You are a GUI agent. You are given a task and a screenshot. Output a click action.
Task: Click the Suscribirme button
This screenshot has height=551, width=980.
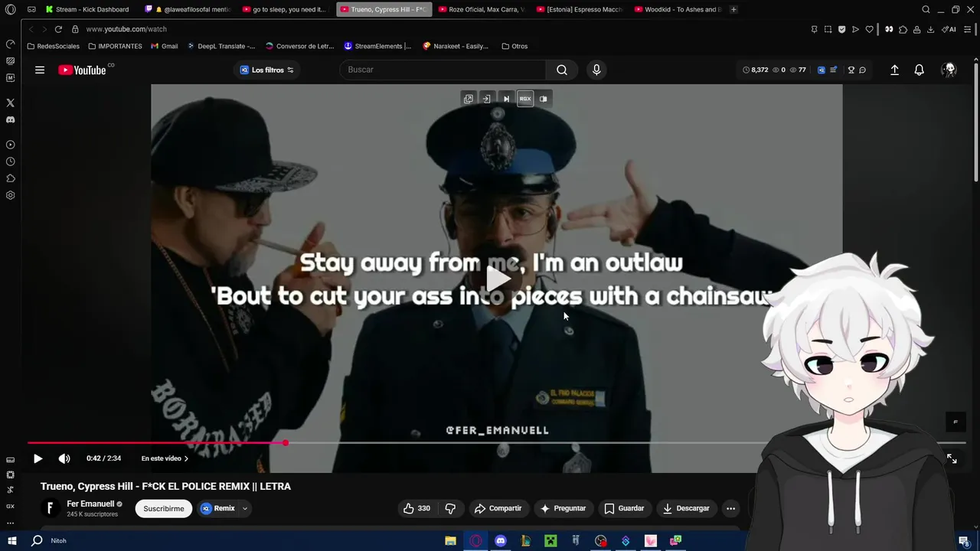point(164,508)
